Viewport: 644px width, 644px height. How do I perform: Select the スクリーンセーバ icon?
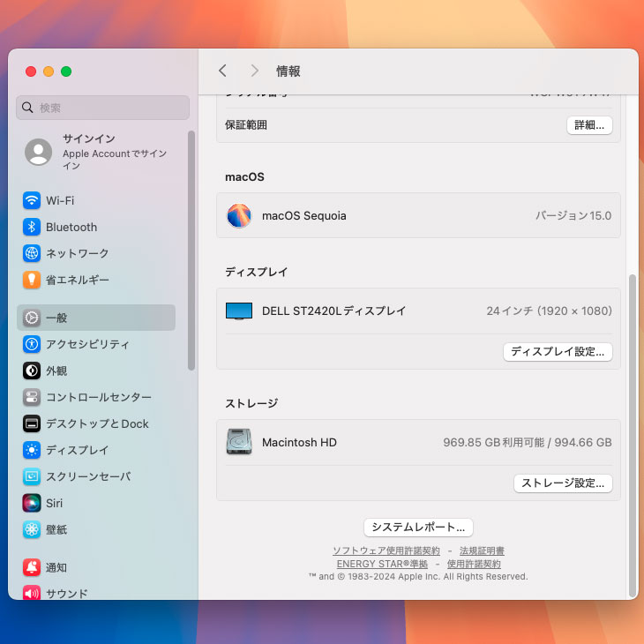click(32, 476)
